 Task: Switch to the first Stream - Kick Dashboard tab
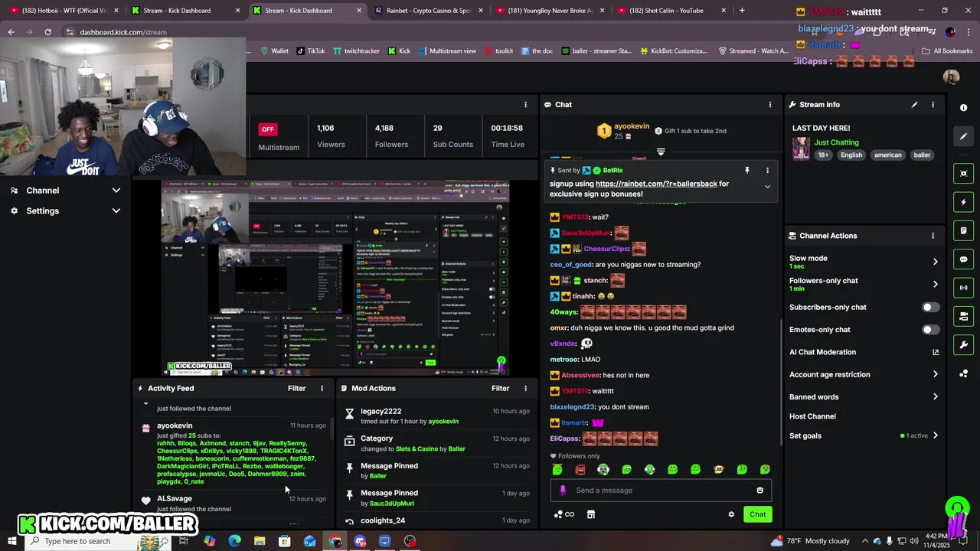185,11
